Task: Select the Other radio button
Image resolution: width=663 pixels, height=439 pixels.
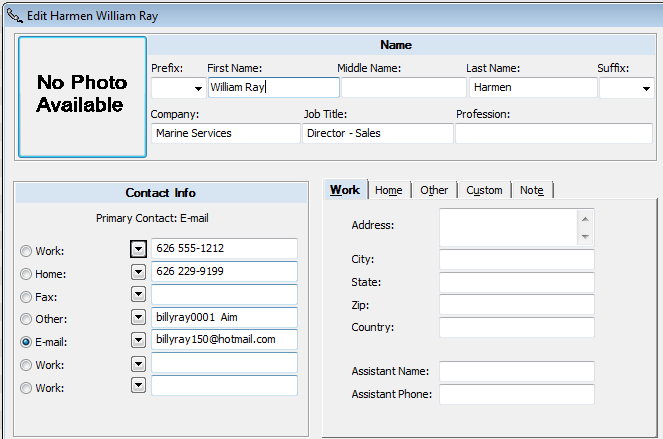Action: click(x=26, y=319)
